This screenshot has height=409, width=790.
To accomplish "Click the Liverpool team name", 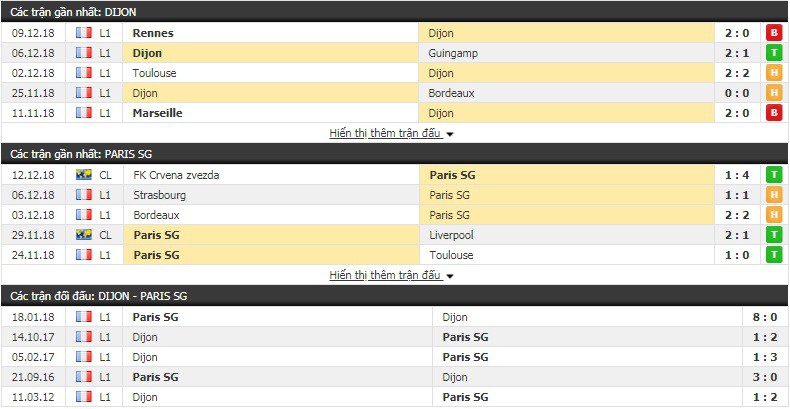I will click(451, 235).
